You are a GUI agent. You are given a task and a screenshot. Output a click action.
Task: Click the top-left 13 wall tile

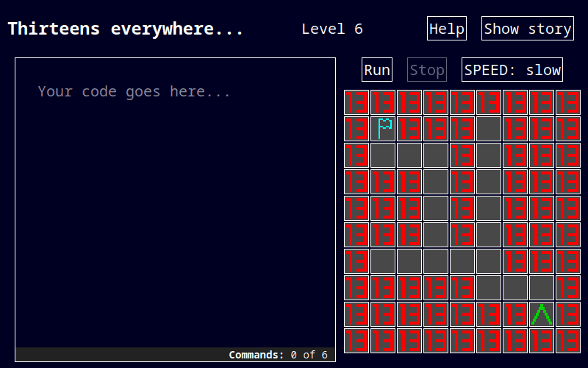(356, 102)
